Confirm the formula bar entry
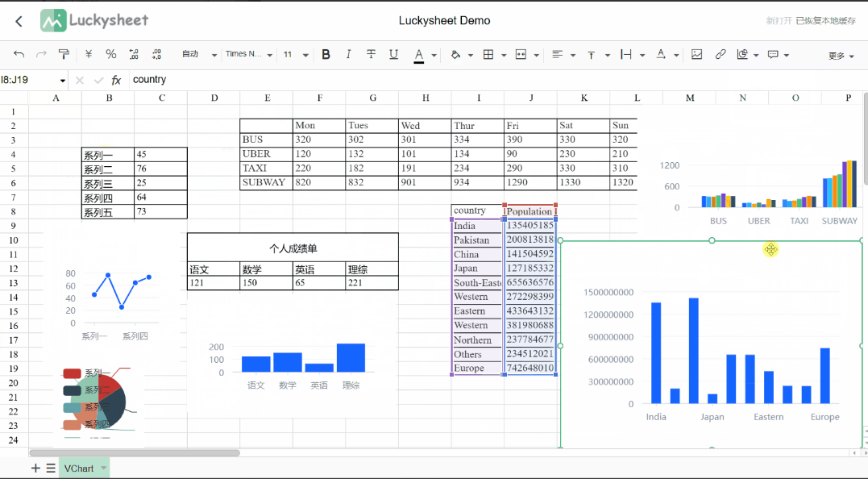The width and height of the screenshot is (868, 479). 98,81
